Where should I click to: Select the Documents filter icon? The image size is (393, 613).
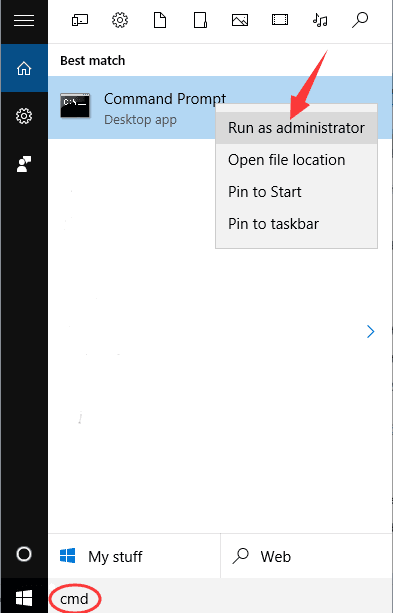[160, 20]
